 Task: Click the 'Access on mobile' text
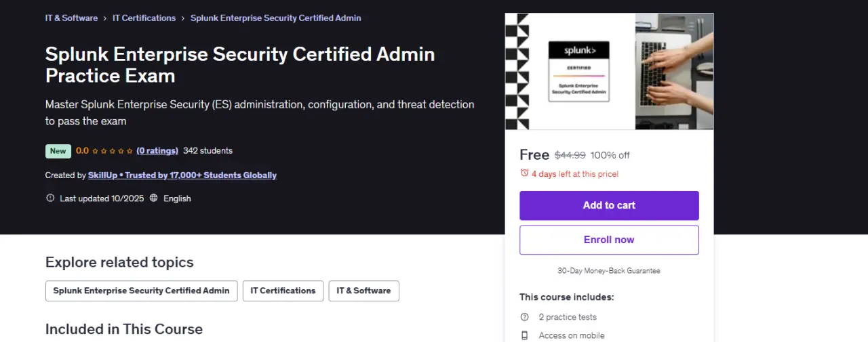pos(572,335)
